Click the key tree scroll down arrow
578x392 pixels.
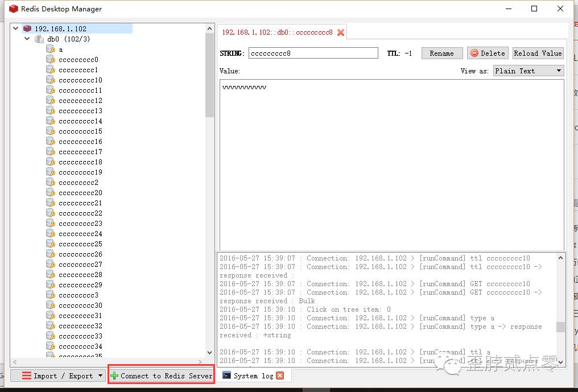click(209, 353)
